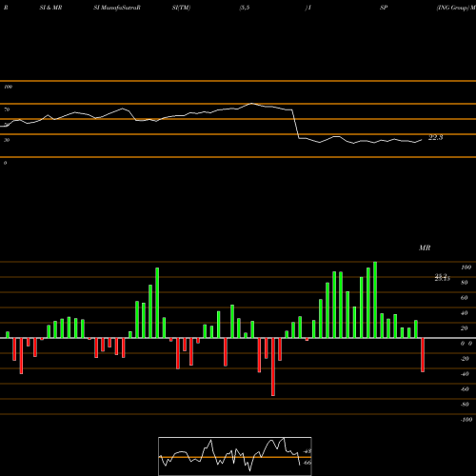Viewport: 476px width, 476px height.
Task: Click the 'MR' panel label
Action: [x=425, y=248]
